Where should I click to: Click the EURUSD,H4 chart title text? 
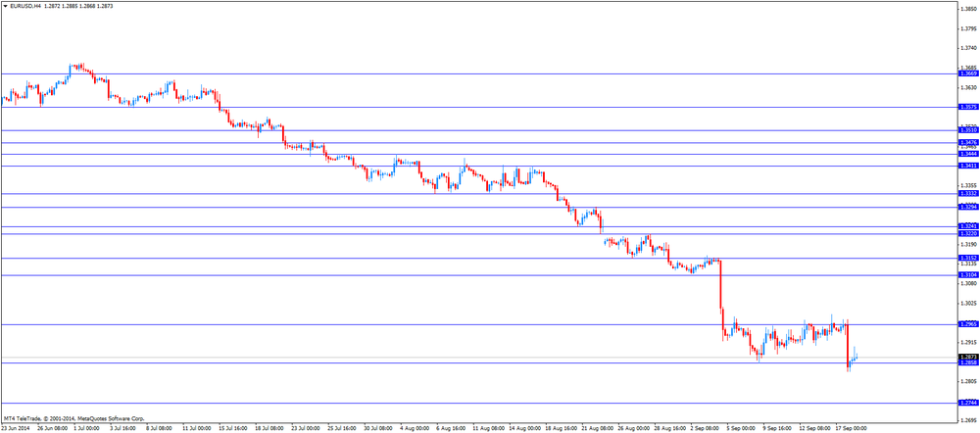coord(25,5)
